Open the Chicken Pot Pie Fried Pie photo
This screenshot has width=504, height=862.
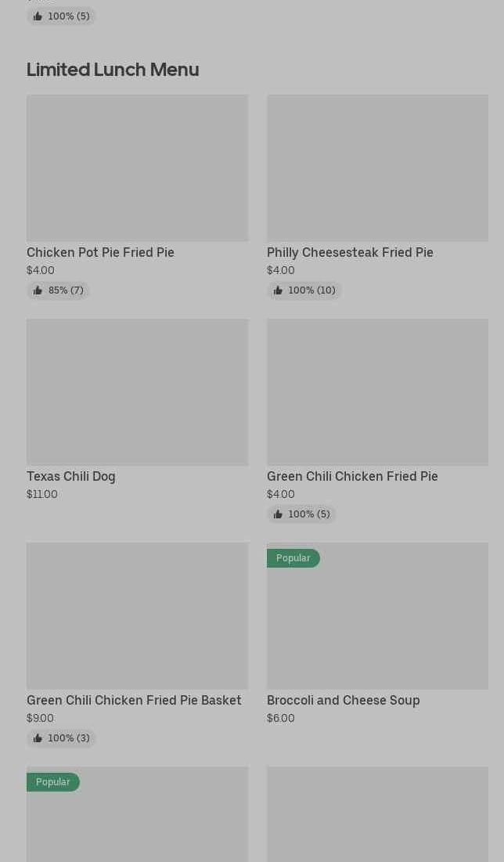pos(137,168)
